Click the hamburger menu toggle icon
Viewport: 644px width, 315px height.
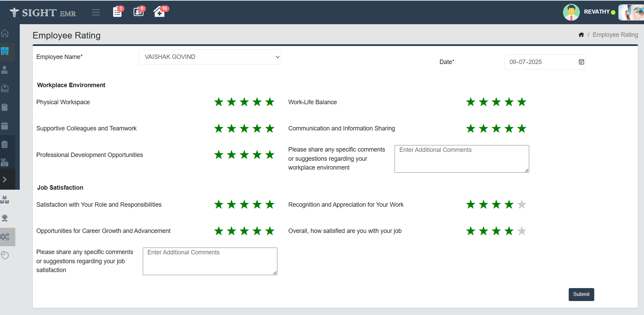pyautogui.click(x=96, y=13)
